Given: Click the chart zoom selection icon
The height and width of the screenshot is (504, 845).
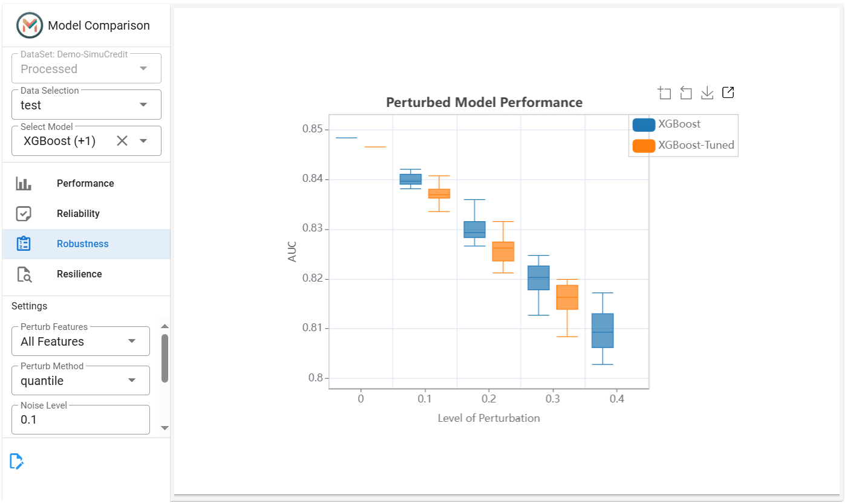Looking at the screenshot, I should 665,93.
